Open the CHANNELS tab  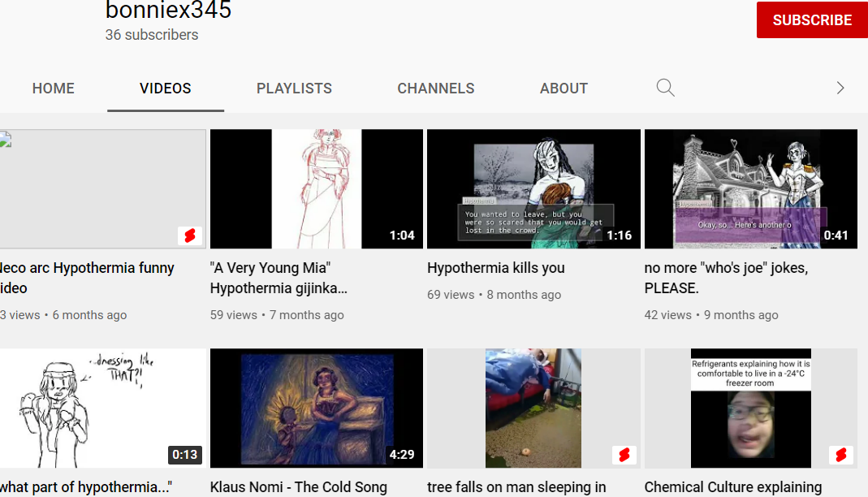click(436, 88)
